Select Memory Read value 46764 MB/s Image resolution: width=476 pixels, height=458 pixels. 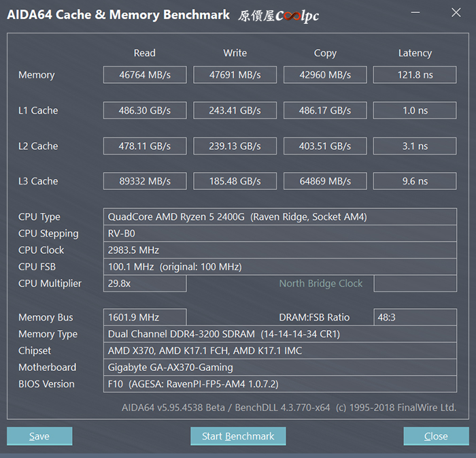point(145,75)
